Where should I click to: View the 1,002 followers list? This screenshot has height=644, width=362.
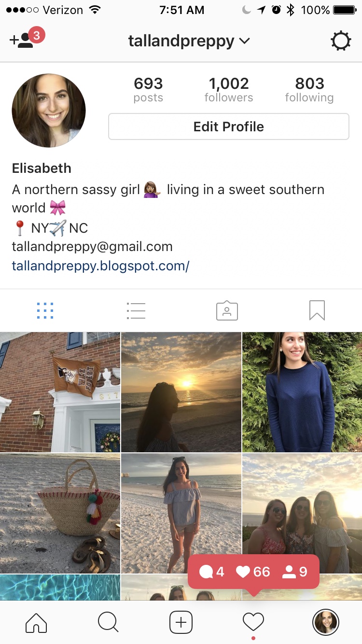(229, 90)
